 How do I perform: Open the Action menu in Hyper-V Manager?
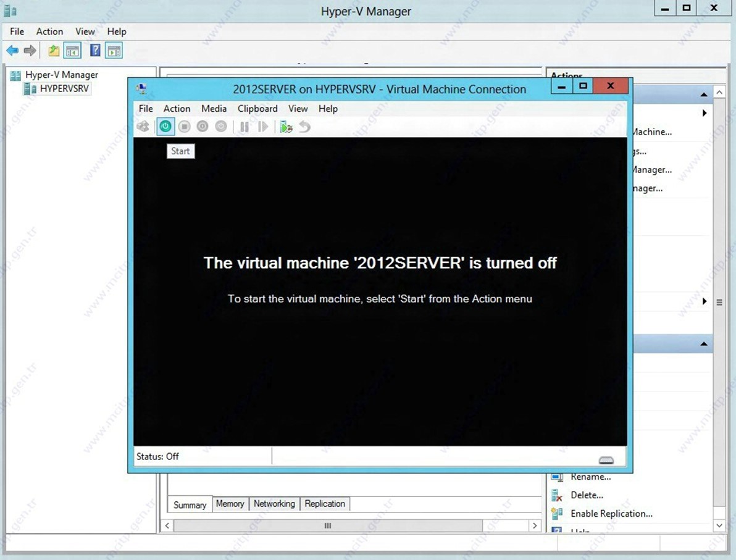(49, 31)
